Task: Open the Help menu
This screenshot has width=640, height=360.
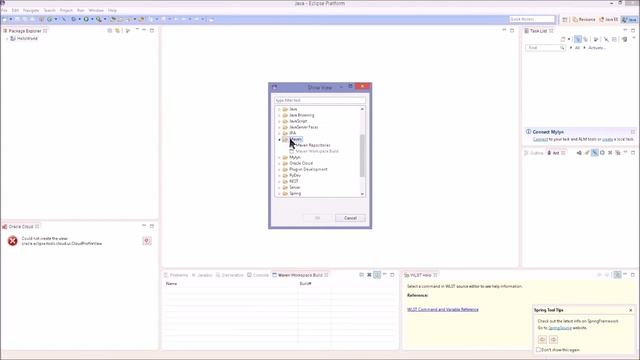Action: [112, 10]
